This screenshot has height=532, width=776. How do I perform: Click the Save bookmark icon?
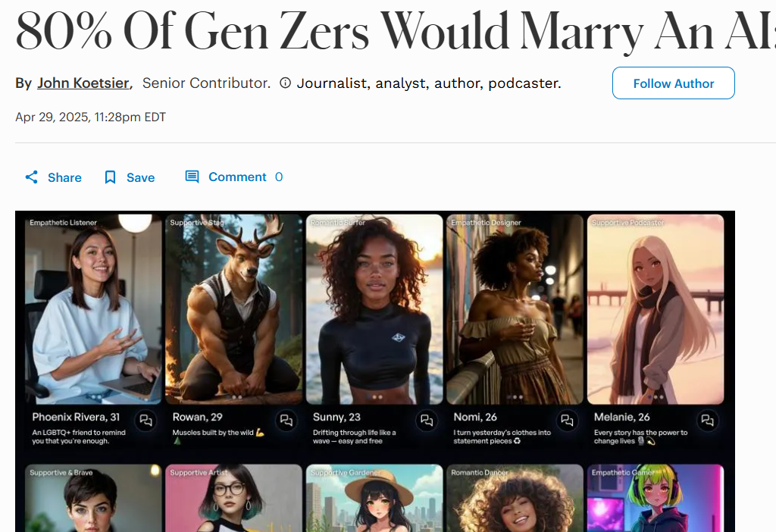[111, 177]
